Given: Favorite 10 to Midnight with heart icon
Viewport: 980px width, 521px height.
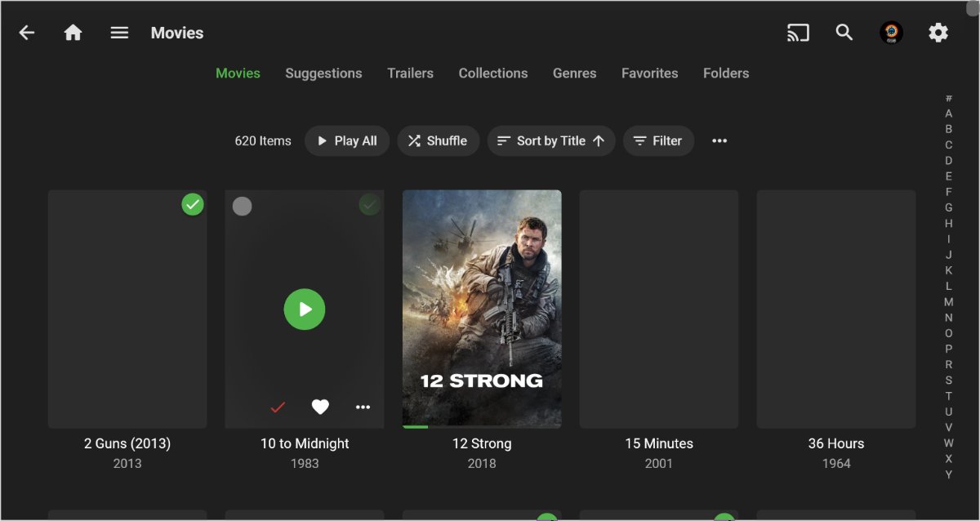Looking at the screenshot, I should (320, 407).
